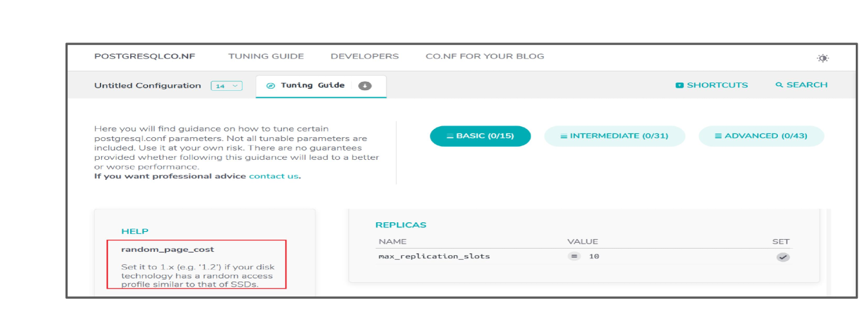Click the SEARCH magnifier icon

(x=779, y=85)
